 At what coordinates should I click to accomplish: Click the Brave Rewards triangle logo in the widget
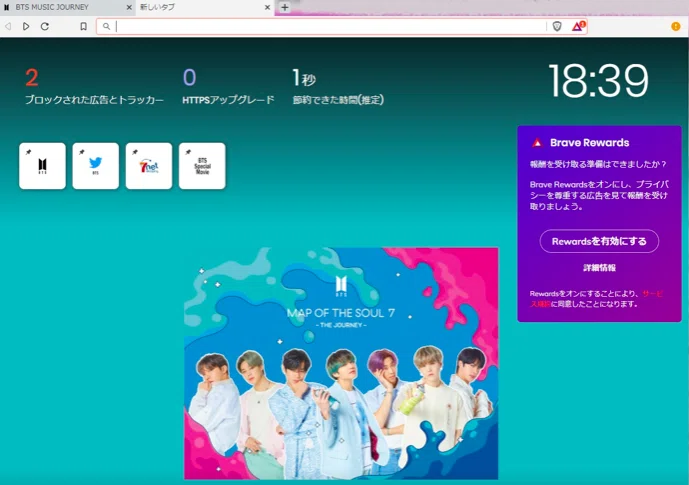coord(537,142)
